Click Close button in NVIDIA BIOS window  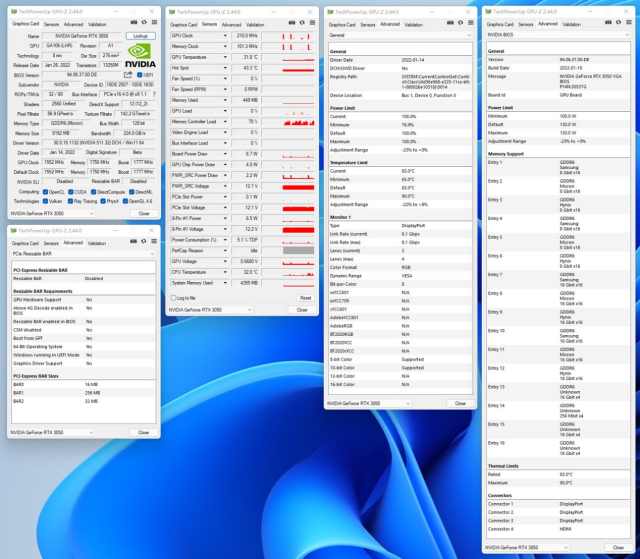pos(618,548)
